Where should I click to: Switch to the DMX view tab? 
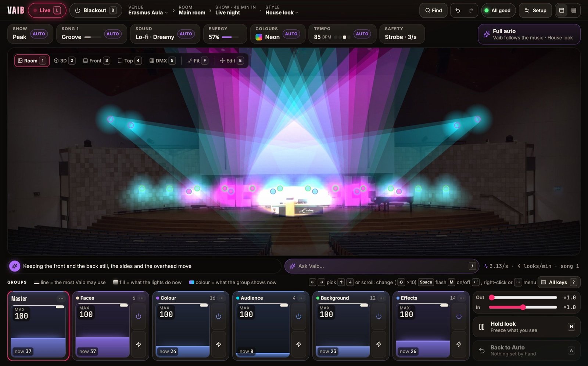click(x=162, y=61)
